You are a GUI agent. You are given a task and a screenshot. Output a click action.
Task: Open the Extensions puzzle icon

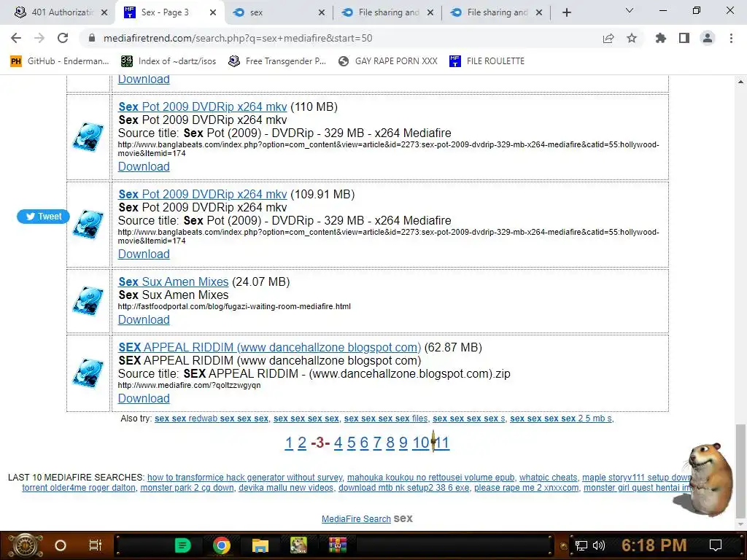point(661,38)
